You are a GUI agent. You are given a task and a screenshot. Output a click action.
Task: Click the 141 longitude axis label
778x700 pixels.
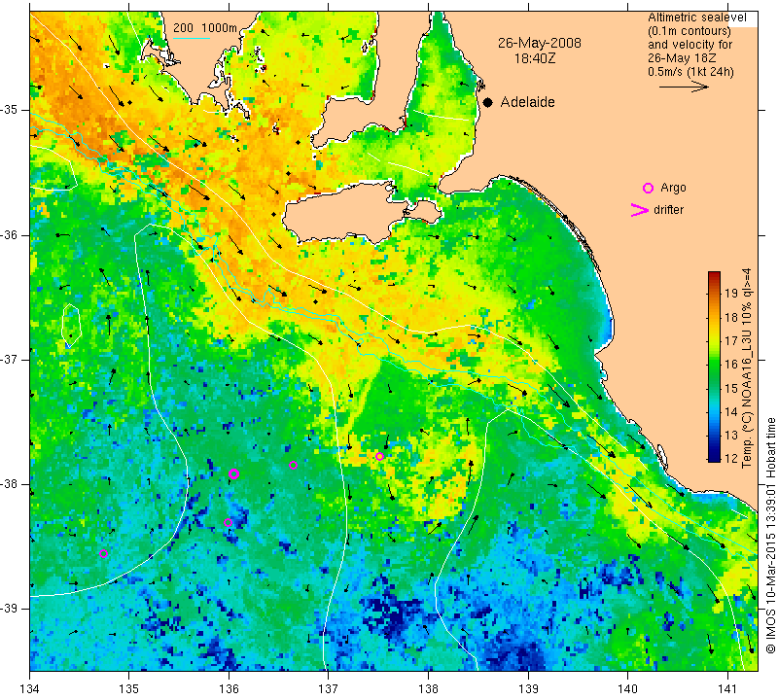727,688
